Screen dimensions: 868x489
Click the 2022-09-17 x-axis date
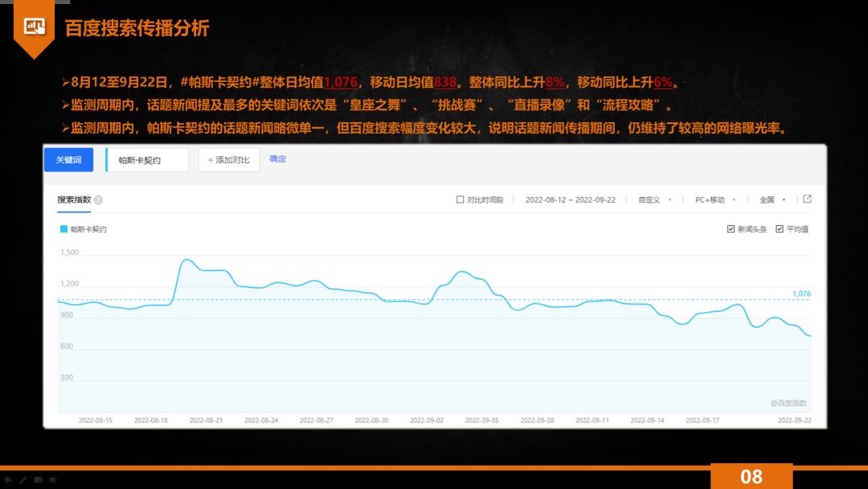702,421
